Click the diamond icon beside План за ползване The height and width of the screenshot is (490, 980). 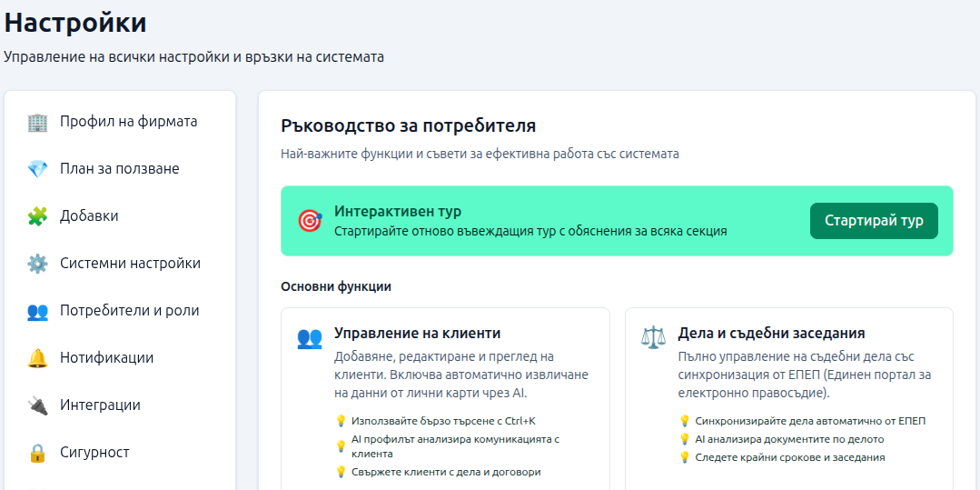point(37,169)
